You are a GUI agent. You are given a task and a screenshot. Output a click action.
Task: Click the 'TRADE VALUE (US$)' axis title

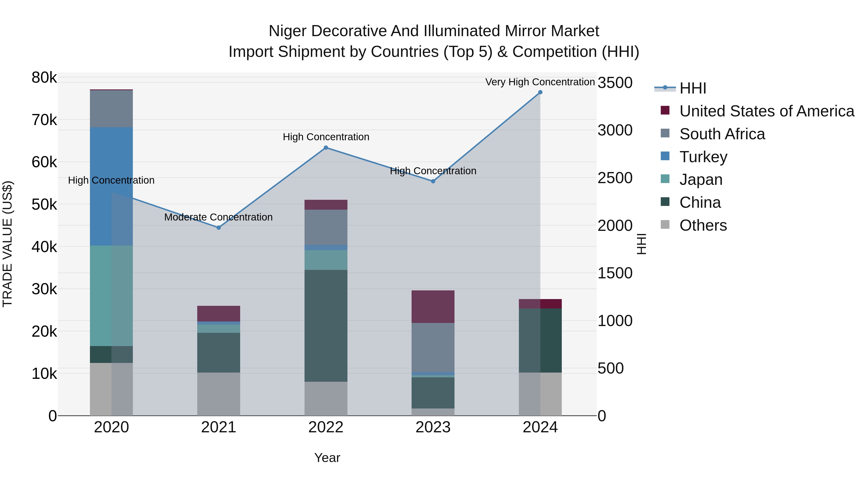[7, 244]
